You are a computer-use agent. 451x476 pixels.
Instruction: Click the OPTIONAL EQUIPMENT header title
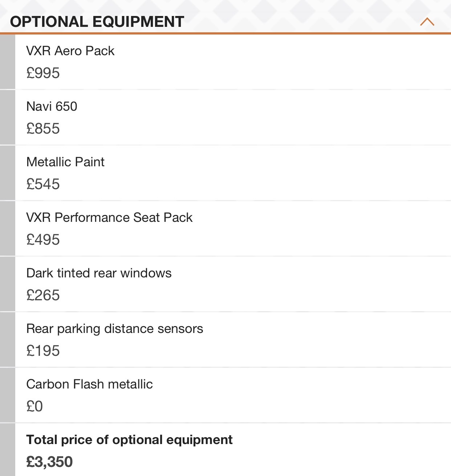tap(97, 22)
